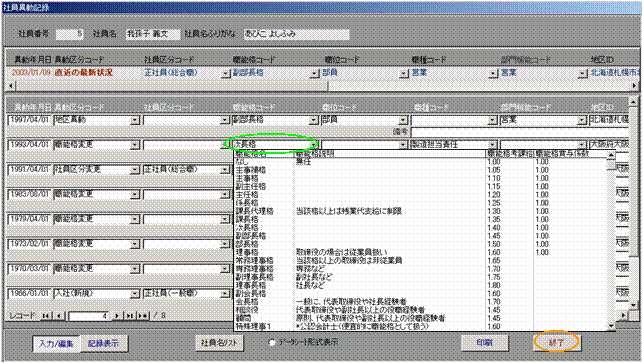Open 正社員(総合職) dropdown in top status row

tap(225, 73)
